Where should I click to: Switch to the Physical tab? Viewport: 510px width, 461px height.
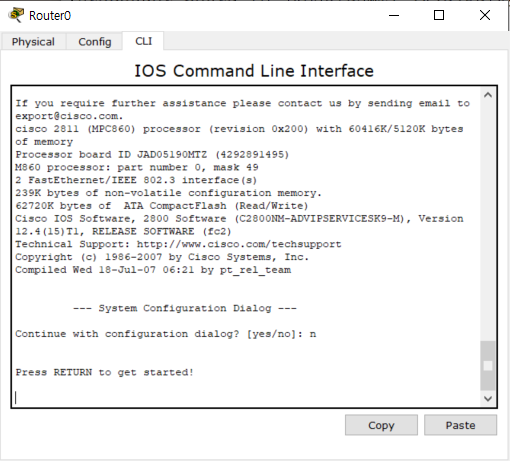33,42
